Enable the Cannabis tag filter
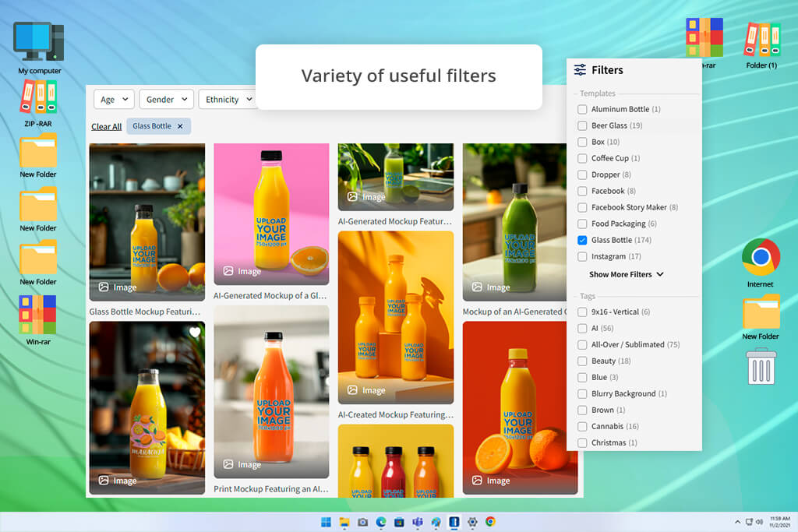Screen dimensions: 798x532 pyautogui.click(x=582, y=426)
